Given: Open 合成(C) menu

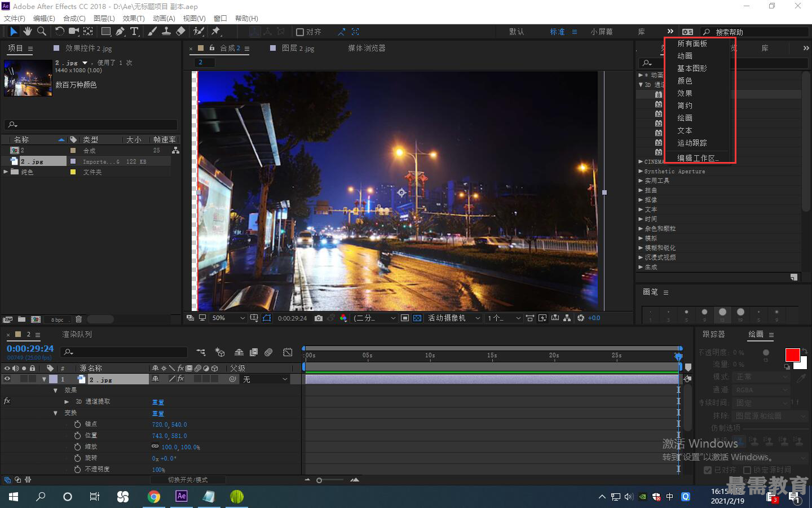Looking at the screenshot, I should (x=74, y=18).
